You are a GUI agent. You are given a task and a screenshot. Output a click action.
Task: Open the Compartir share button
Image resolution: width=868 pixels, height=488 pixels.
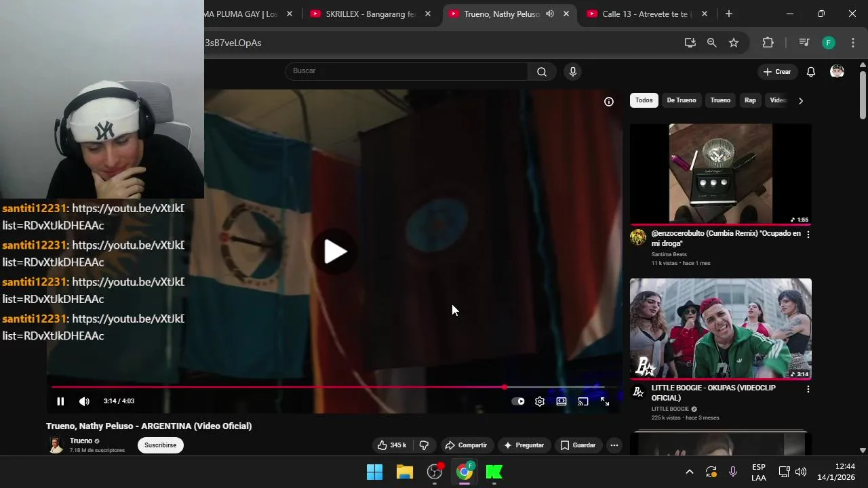466,445
